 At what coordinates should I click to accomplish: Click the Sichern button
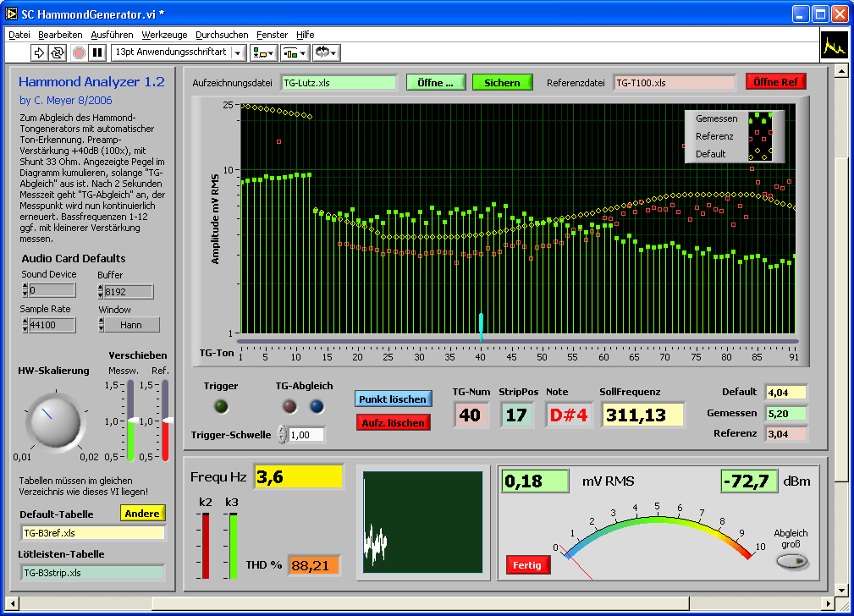tap(502, 83)
